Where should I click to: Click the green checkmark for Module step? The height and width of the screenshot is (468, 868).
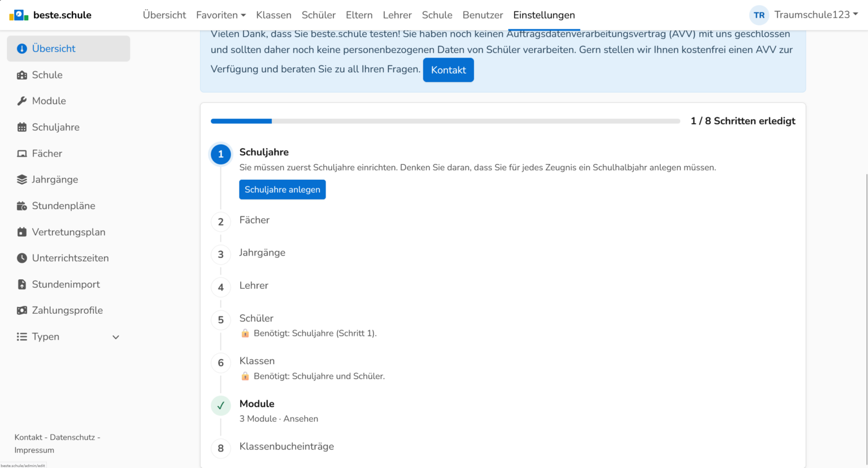[221, 406]
